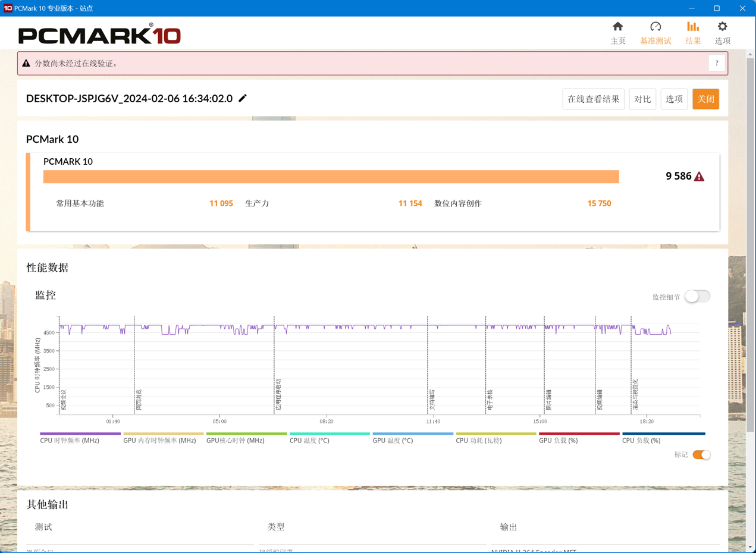Click the 性能数据 section heading
The width and height of the screenshot is (756, 553).
pos(48,268)
